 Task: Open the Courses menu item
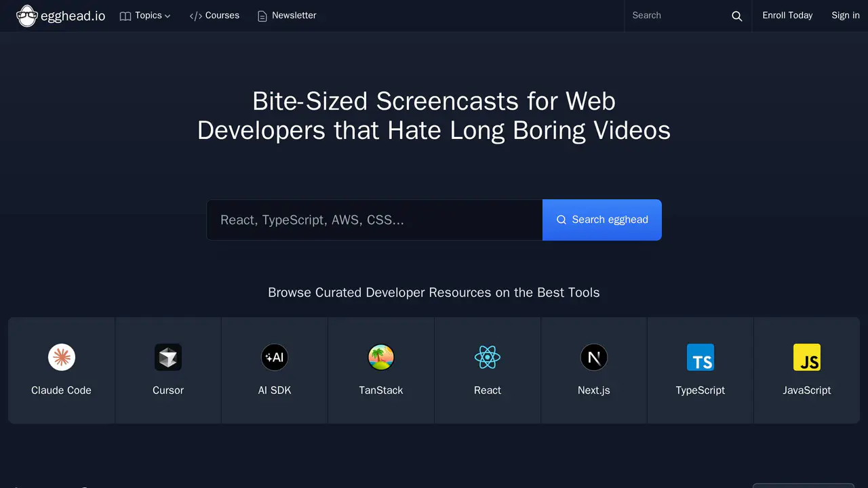tap(214, 16)
